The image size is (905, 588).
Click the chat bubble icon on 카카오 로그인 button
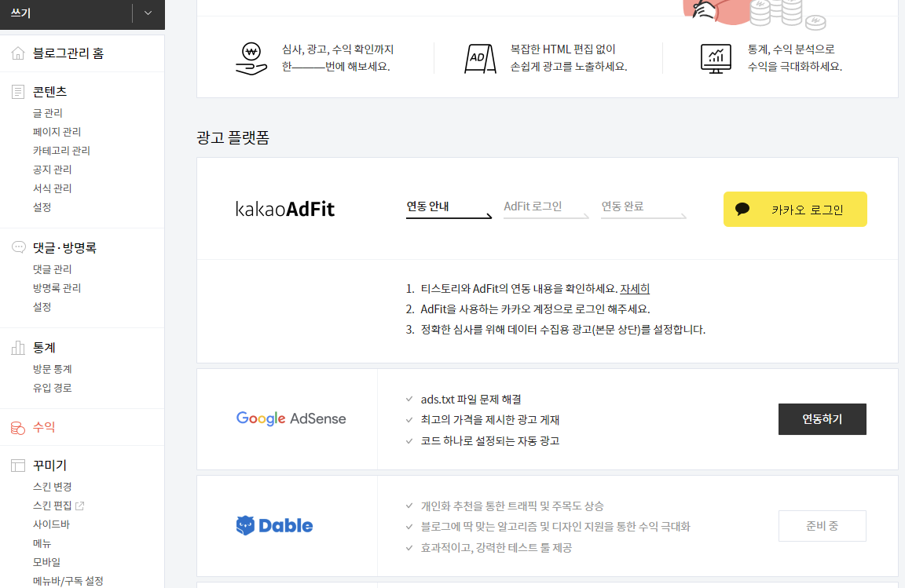[742, 209]
